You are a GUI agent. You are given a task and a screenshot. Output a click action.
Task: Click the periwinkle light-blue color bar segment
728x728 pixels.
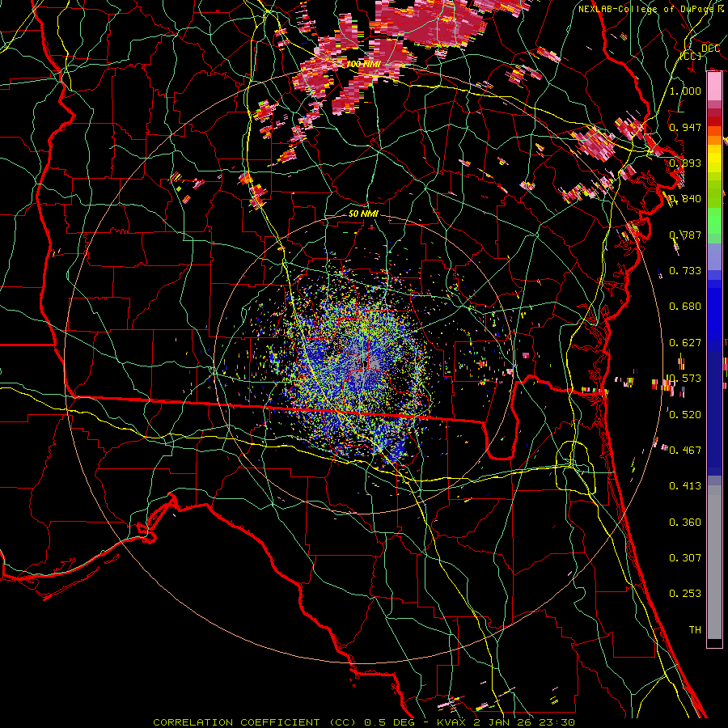714,256
